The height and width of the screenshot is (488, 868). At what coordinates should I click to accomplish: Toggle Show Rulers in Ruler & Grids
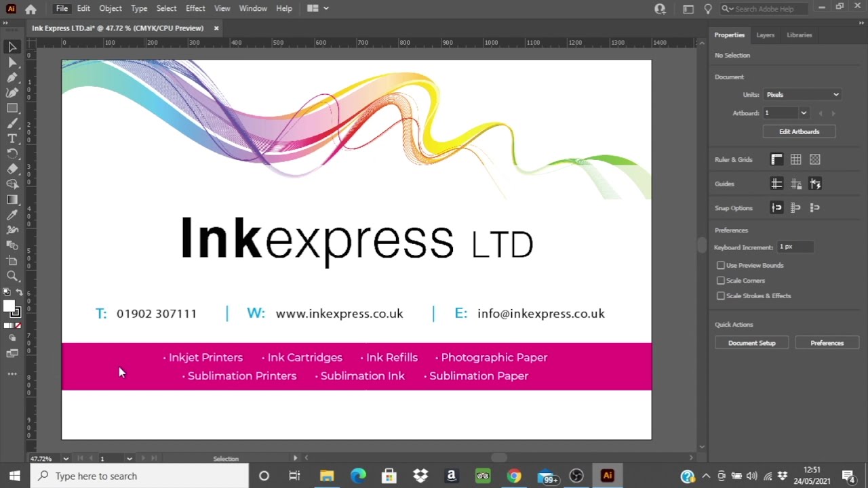click(776, 159)
